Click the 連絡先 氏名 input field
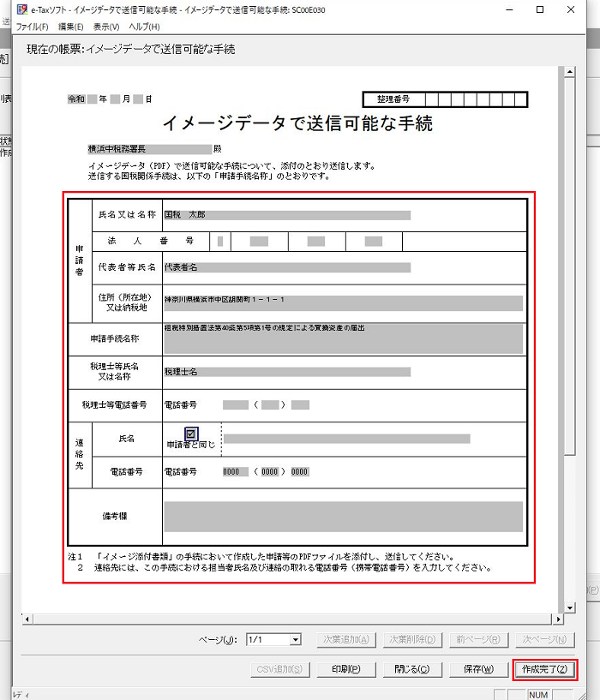 [x=346, y=439]
